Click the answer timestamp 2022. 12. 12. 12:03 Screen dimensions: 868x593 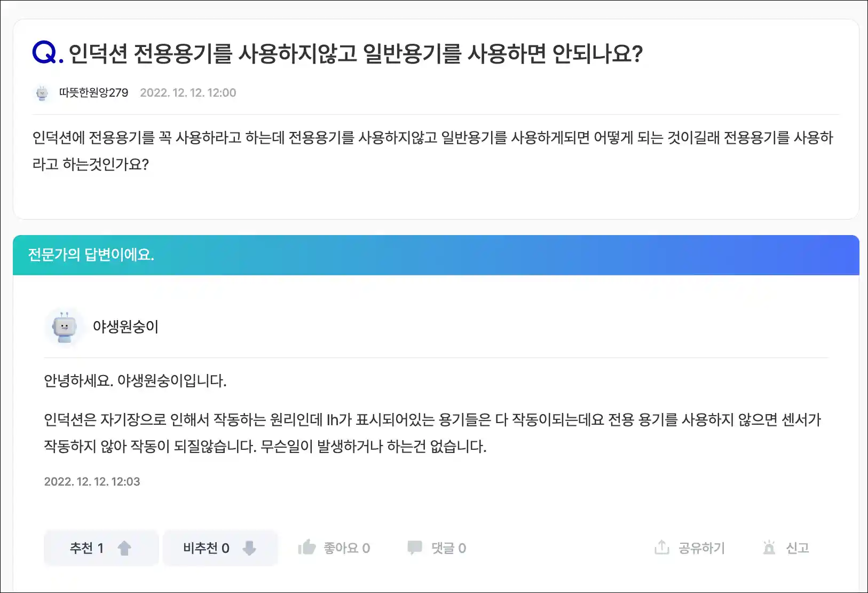click(92, 481)
